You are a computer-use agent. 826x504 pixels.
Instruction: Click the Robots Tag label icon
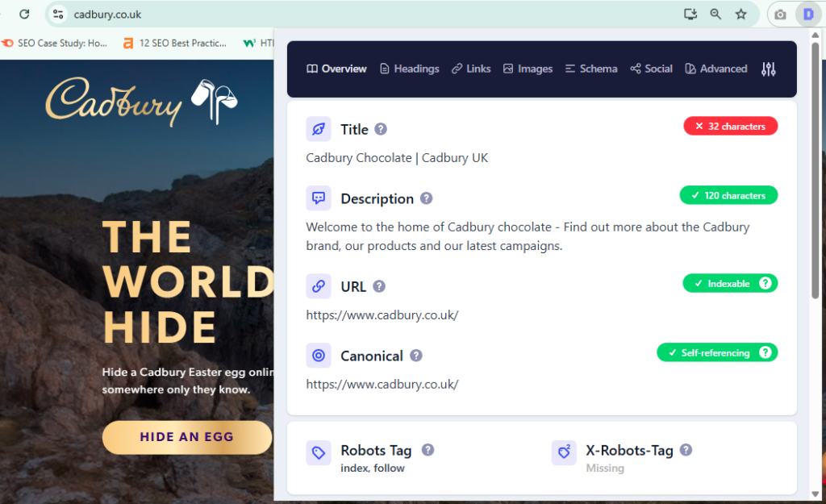click(x=319, y=453)
